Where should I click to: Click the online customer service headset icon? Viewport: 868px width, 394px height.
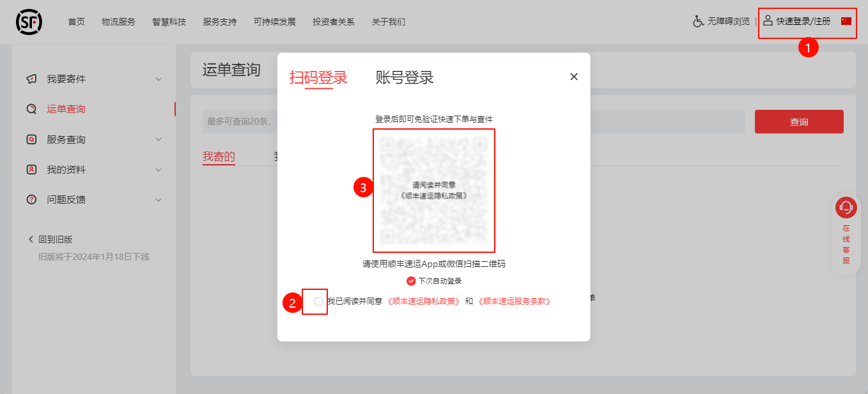point(846,208)
